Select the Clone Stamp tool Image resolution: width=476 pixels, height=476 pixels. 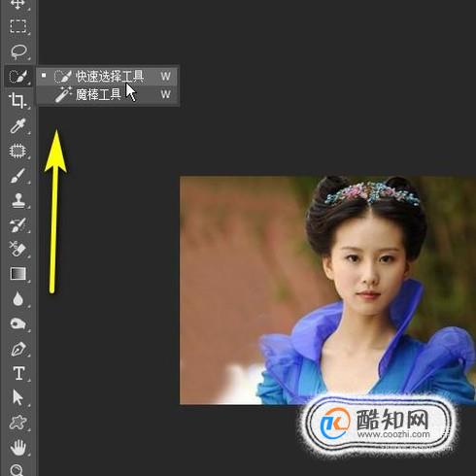(x=17, y=200)
